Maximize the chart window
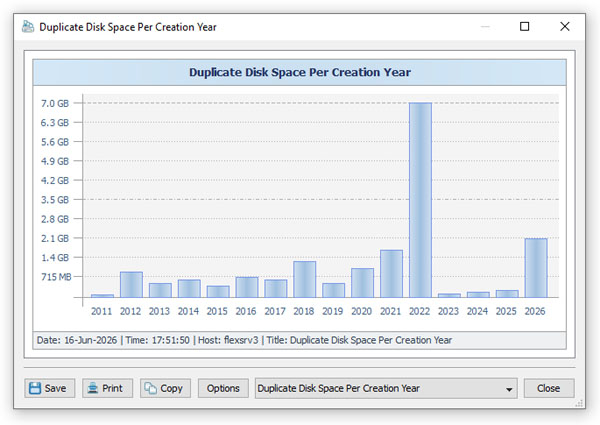This screenshot has height=425, width=600. (525, 26)
